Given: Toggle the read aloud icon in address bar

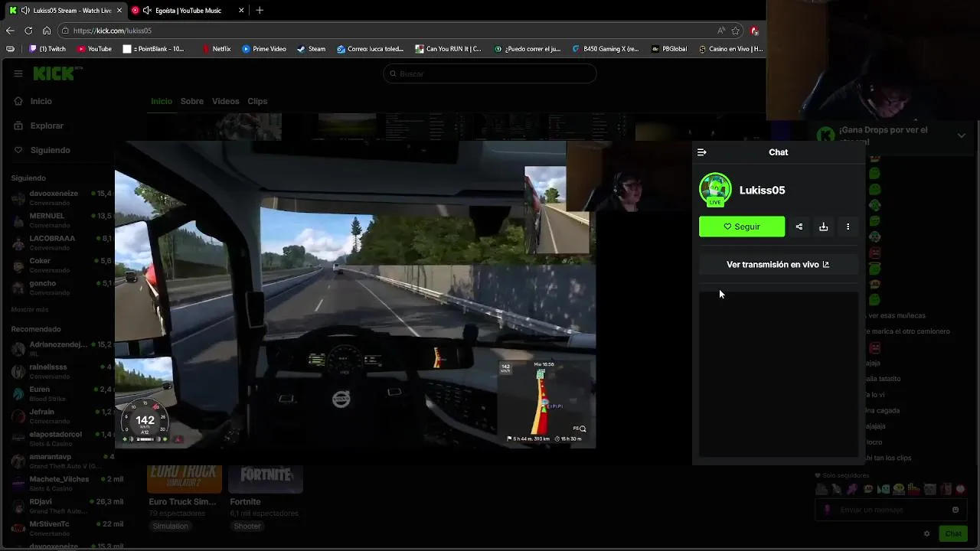Looking at the screenshot, I should tap(721, 31).
